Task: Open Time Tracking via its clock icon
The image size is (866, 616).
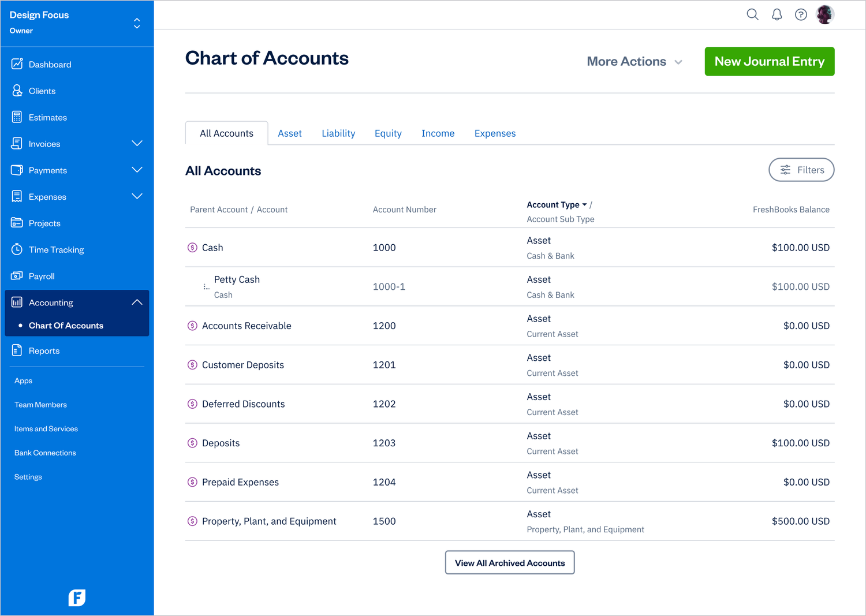Action: (x=17, y=249)
